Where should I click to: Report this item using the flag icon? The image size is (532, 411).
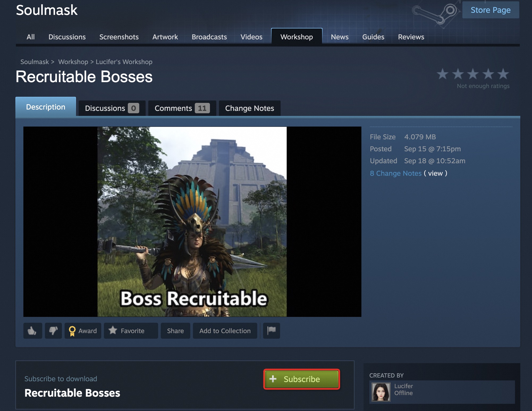271,330
